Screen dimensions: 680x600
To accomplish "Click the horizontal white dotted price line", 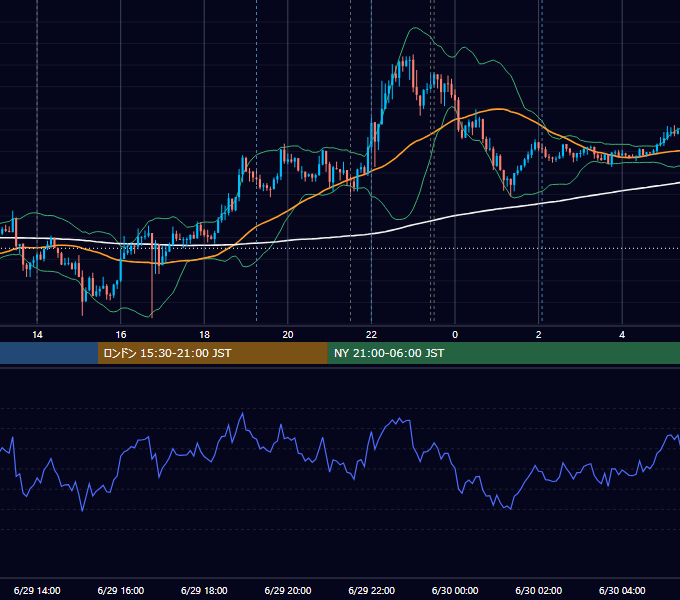I will tap(340, 249).
